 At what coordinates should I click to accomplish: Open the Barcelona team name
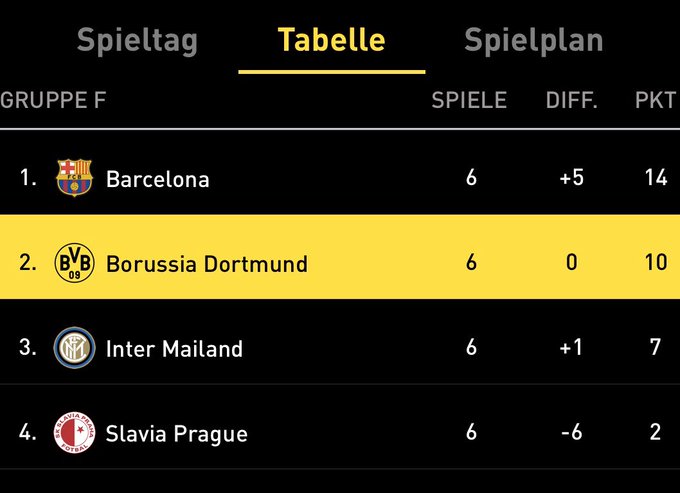point(158,179)
